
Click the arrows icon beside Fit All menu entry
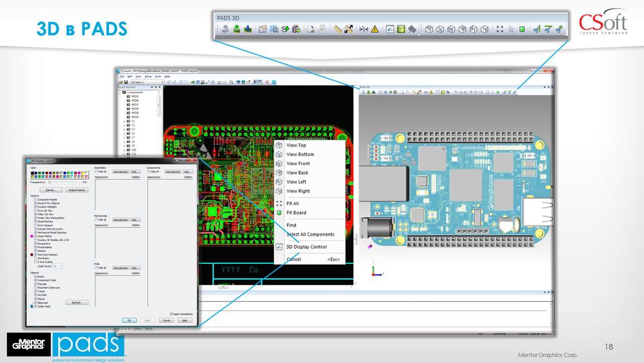point(279,203)
